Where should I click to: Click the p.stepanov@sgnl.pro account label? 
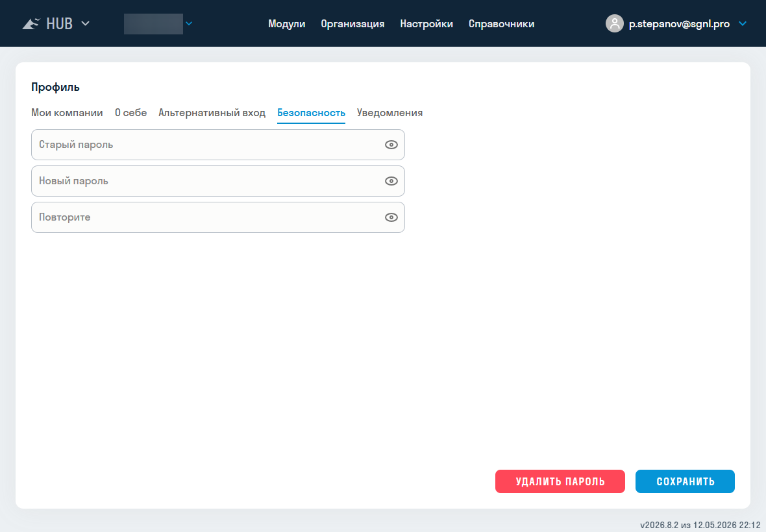tap(679, 24)
